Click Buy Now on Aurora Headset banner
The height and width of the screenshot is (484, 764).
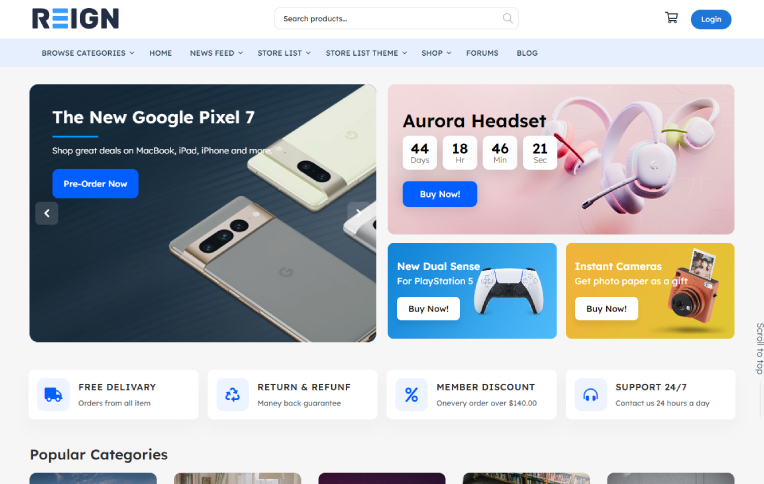[x=440, y=194]
